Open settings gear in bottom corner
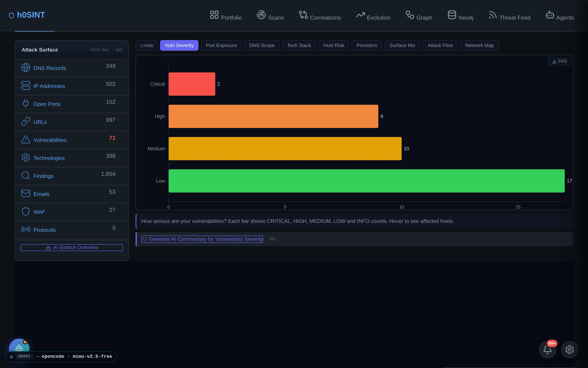The image size is (588, 368). coord(569,350)
